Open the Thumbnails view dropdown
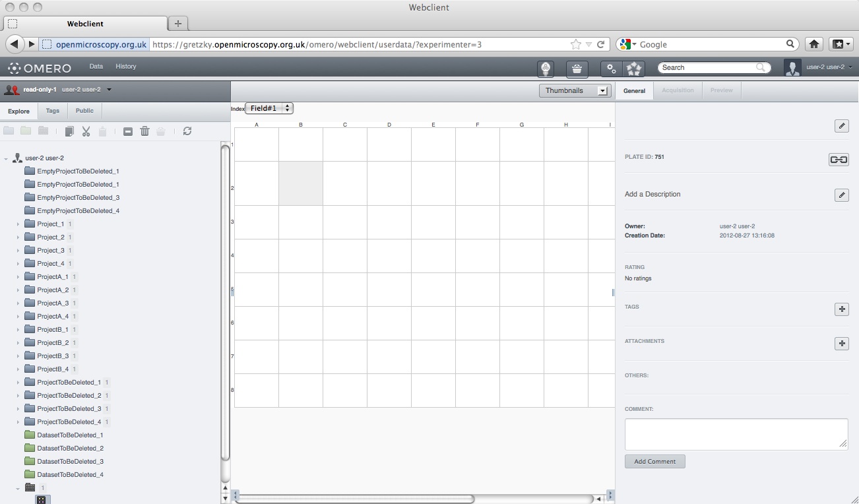Viewport: 859px width, 504px height. (x=573, y=91)
